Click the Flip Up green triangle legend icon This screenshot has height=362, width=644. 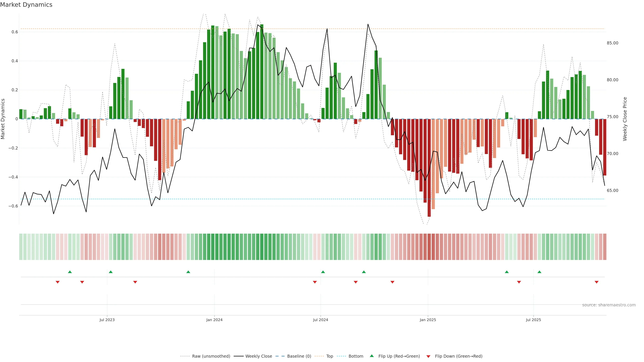[x=372, y=356]
